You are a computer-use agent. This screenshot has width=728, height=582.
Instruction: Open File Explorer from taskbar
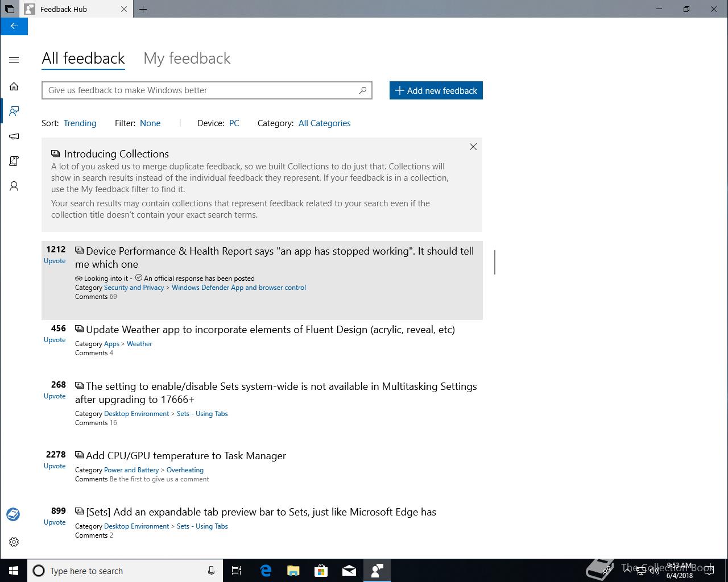click(x=293, y=571)
